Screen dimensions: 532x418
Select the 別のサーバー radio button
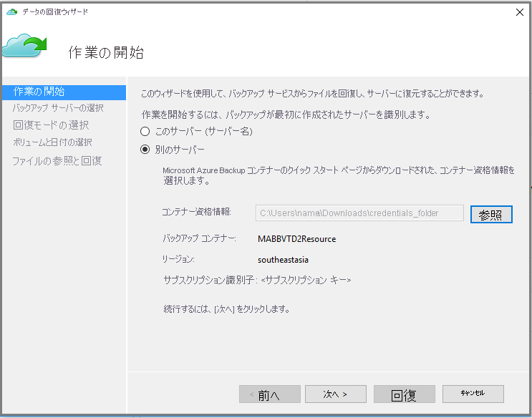[x=145, y=150]
